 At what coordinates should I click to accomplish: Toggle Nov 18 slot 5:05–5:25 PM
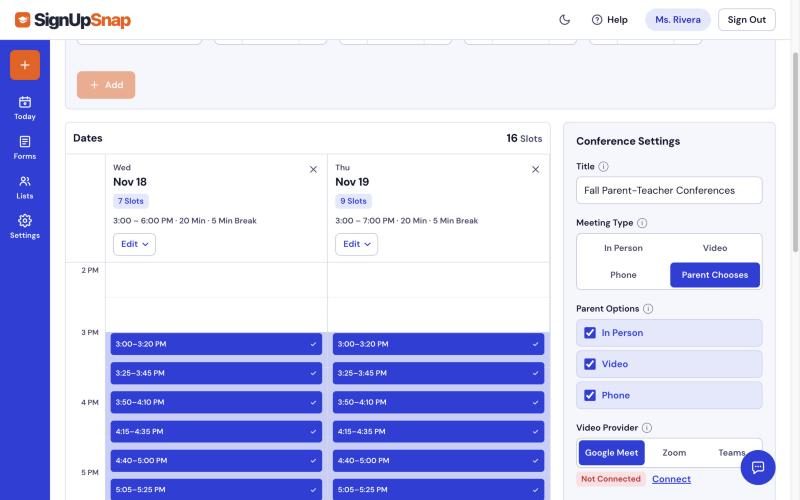[x=216, y=489]
